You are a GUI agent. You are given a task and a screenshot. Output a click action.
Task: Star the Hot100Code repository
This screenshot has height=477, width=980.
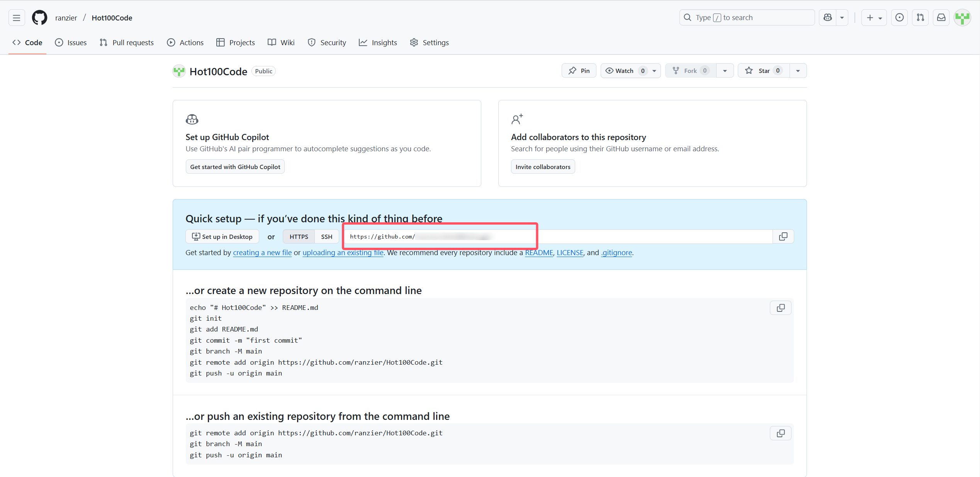click(763, 71)
